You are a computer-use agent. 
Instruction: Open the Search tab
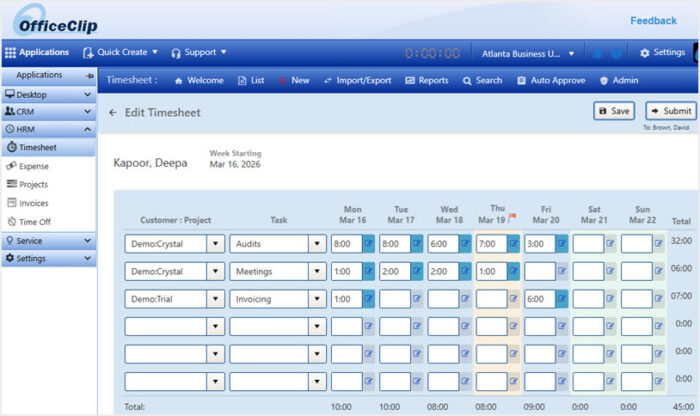483,80
